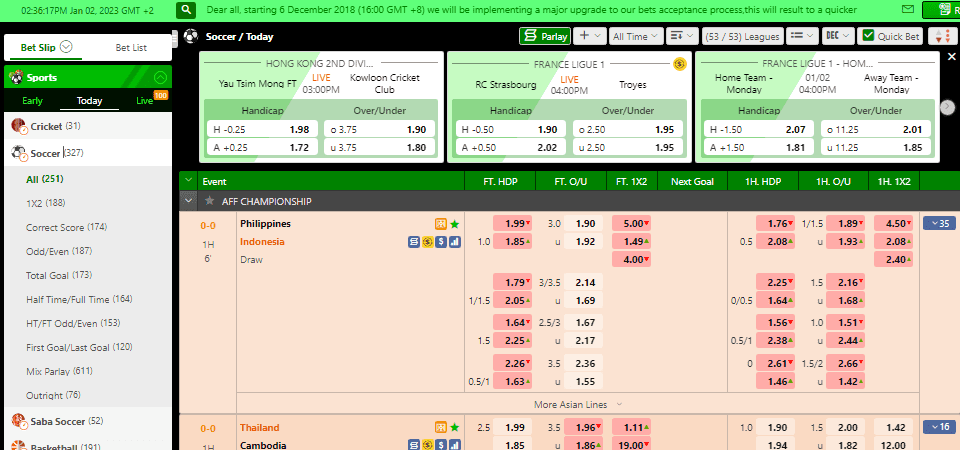Click the First Goal/Last Goal (120) item
The height and width of the screenshot is (450, 960).
80,348
